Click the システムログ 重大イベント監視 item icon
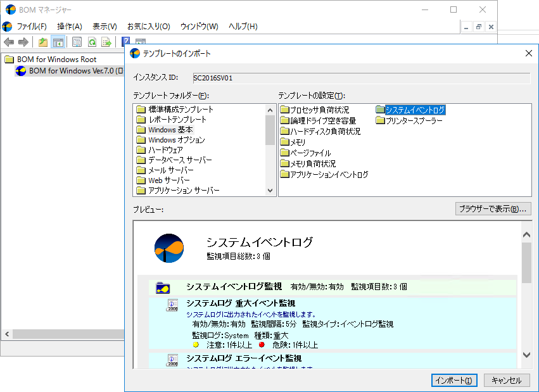The width and height of the screenshot is (539, 392). point(172,305)
